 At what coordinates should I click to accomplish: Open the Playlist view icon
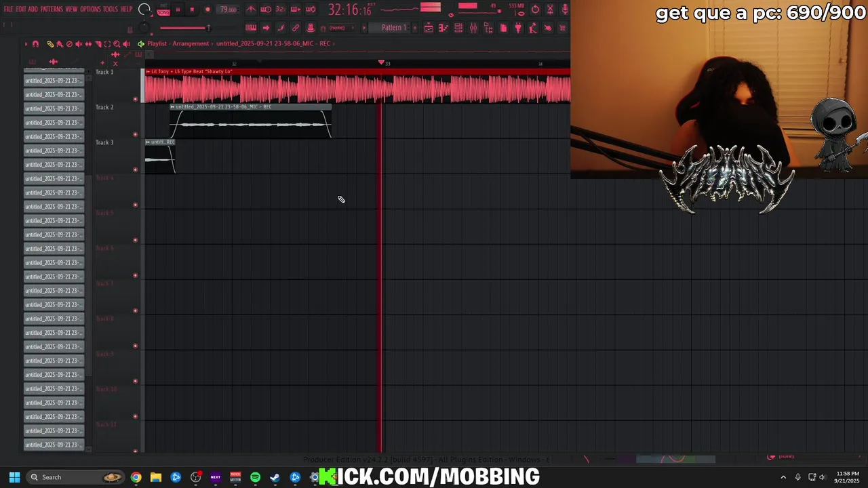point(429,28)
